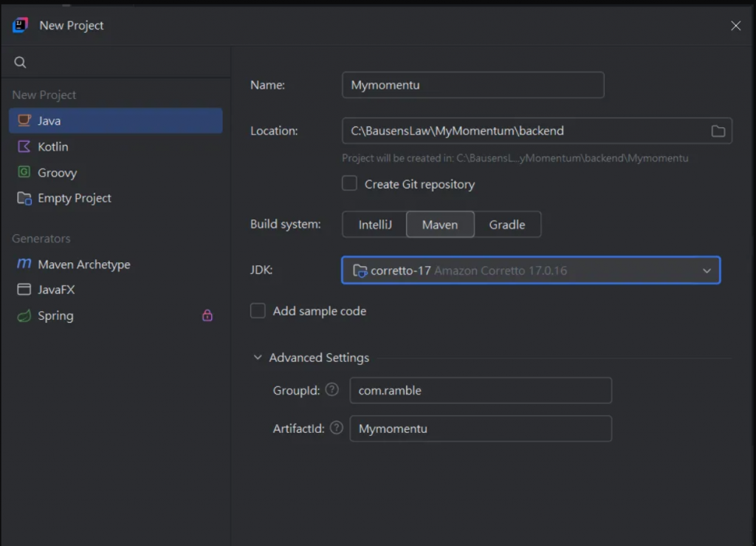Close the New Project dialog

coord(735,26)
